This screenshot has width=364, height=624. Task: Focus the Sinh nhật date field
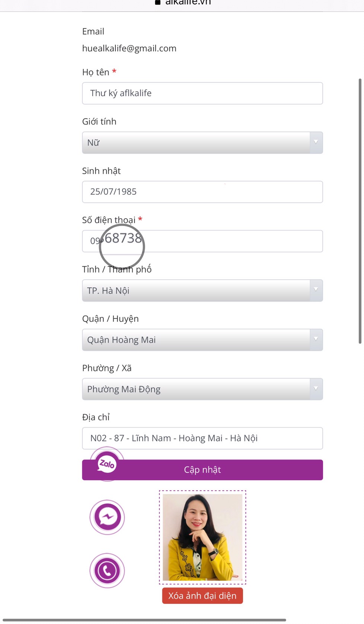(x=202, y=192)
